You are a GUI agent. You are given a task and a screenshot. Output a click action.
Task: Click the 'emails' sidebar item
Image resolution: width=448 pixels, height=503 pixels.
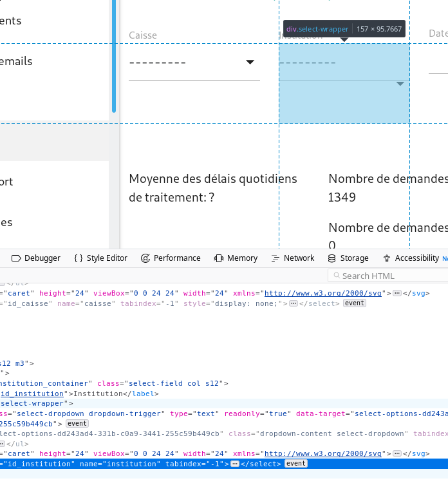(x=16, y=61)
